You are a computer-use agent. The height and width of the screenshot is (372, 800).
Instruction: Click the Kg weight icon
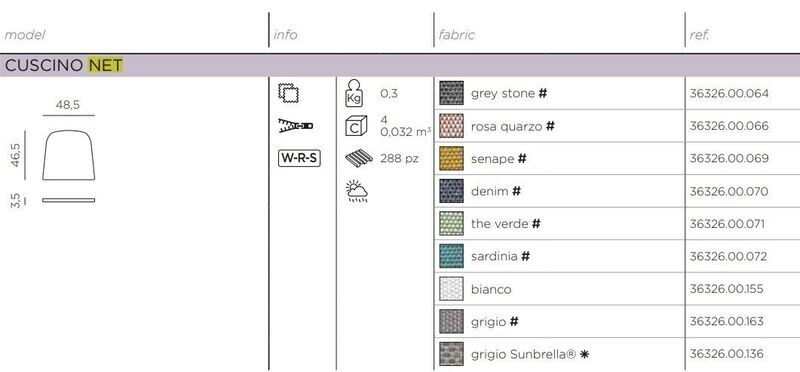pos(355,93)
